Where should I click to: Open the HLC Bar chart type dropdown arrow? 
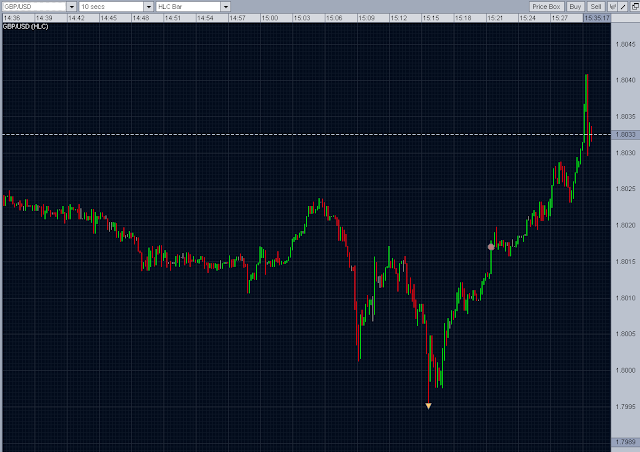click(x=226, y=7)
